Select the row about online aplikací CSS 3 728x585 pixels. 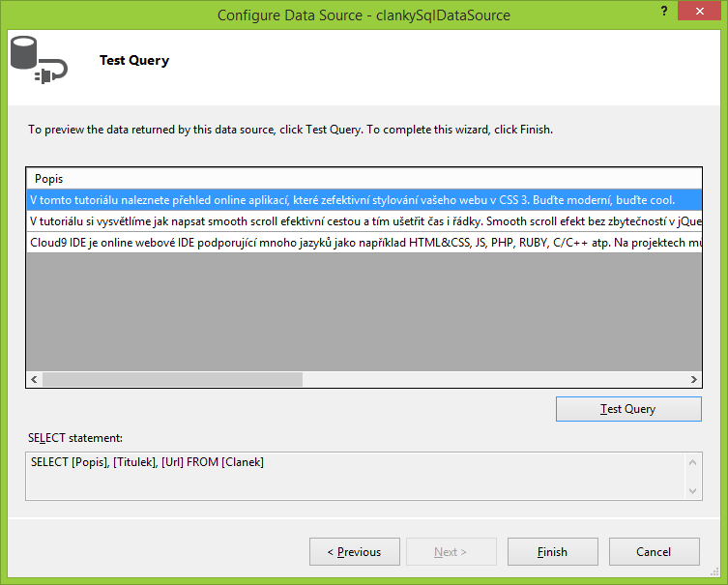pos(364,200)
